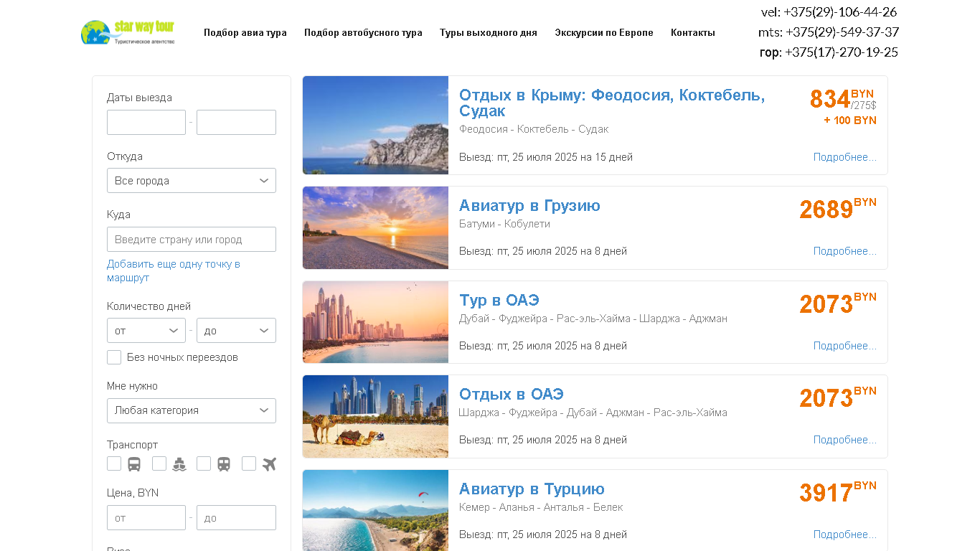Click the airplane transport icon

click(269, 464)
